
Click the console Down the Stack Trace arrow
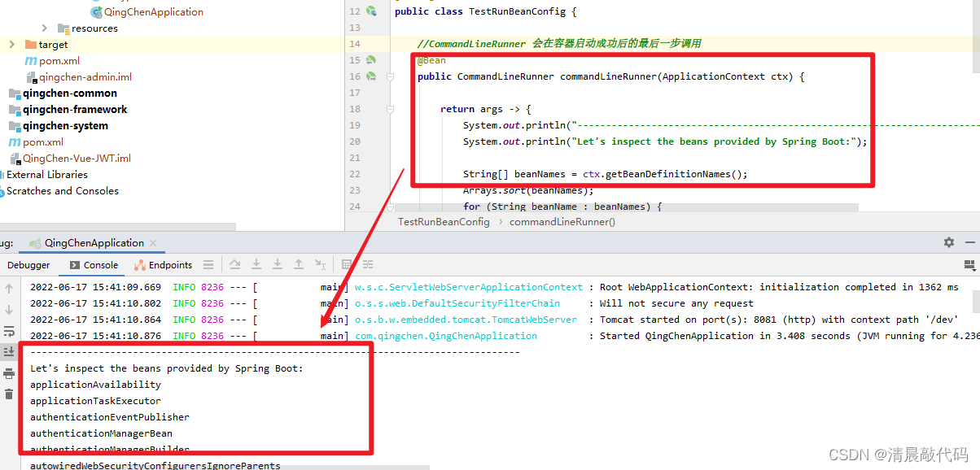(9, 310)
